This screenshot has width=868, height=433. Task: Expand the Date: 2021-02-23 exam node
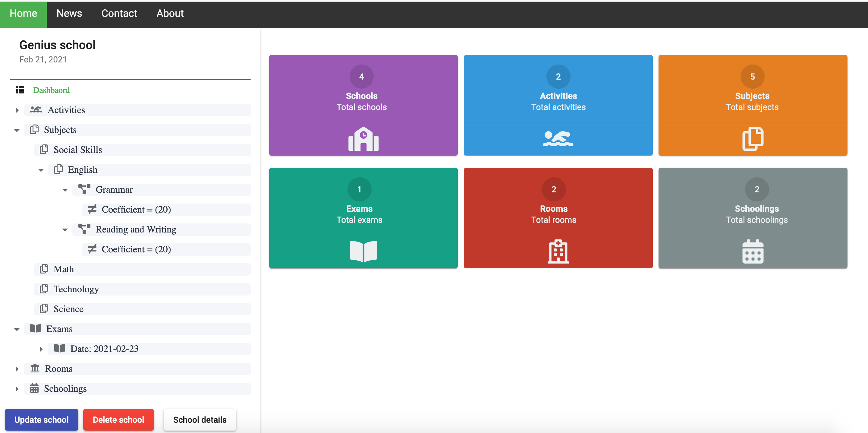41,349
